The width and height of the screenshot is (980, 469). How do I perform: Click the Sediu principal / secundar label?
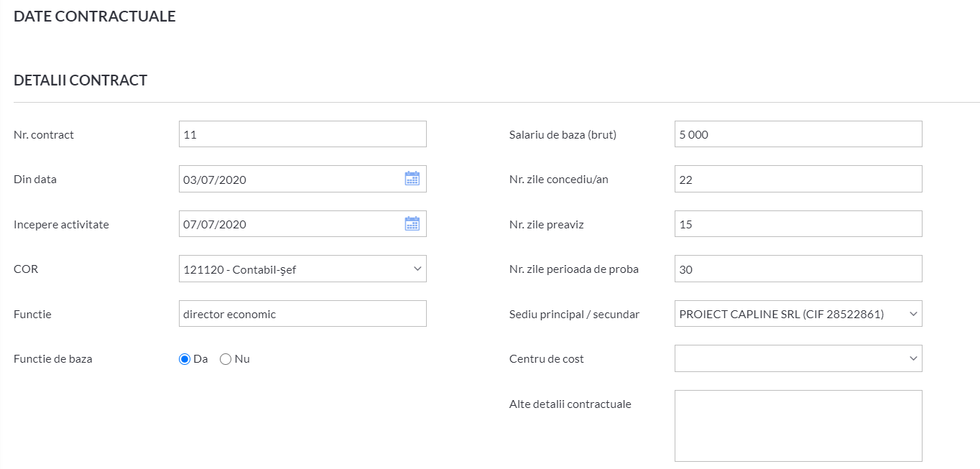tap(574, 314)
